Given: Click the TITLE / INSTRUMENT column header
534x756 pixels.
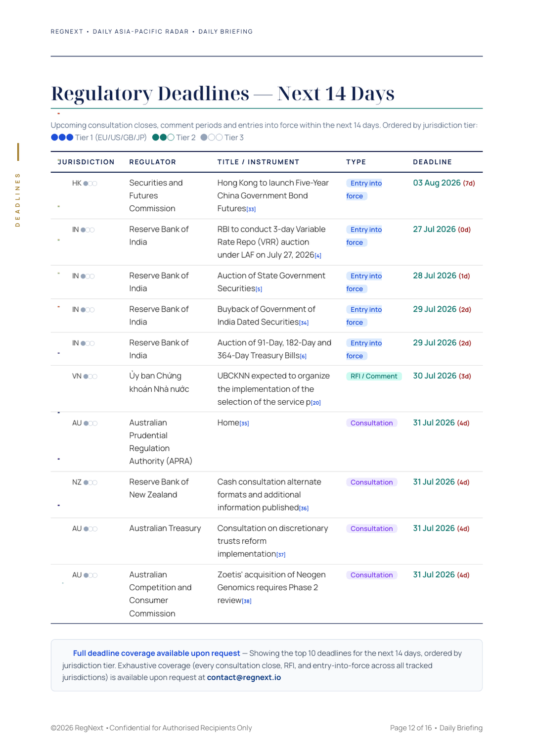Looking at the screenshot, I should click(x=259, y=162).
